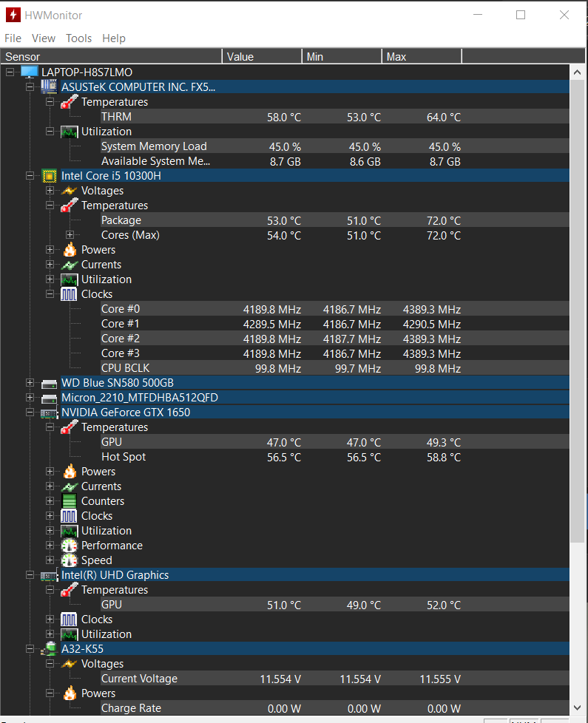
Task: Click the WD Blue SN580 drive icon
Action: tap(49, 383)
